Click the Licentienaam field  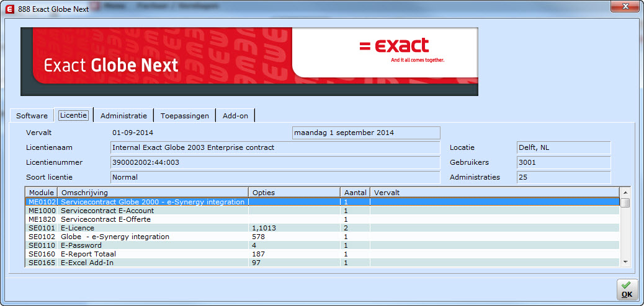[275, 147]
